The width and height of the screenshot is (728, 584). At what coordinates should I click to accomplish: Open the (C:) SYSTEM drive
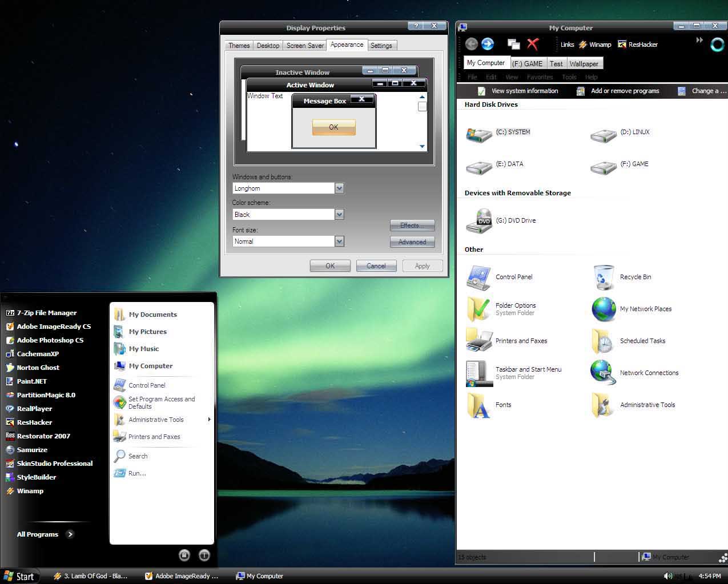pos(478,134)
